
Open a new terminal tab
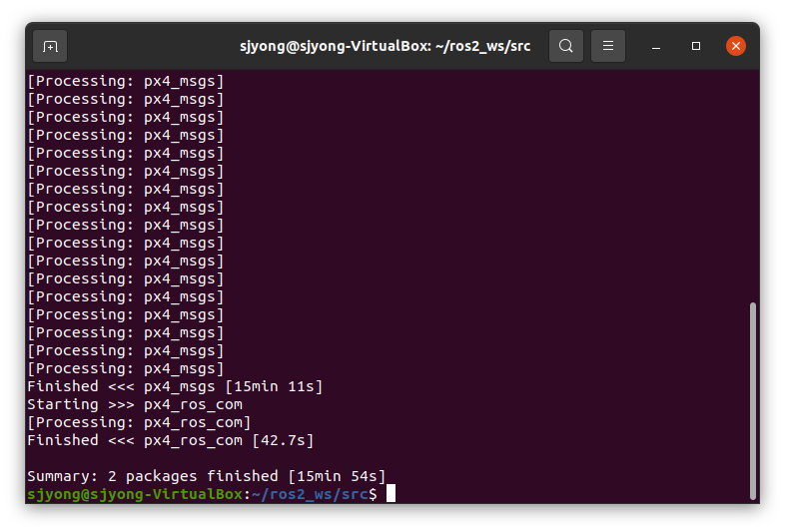[50, 46]
